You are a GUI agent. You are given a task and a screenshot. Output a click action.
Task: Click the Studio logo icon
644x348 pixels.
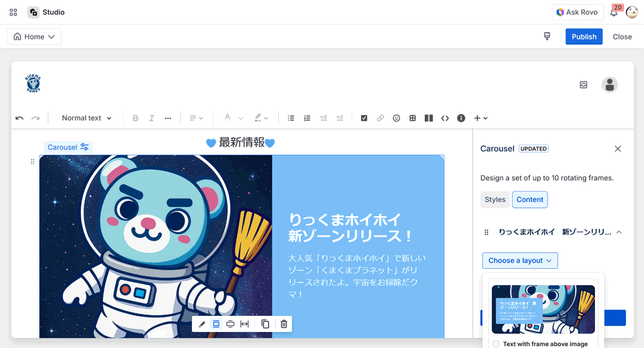pos(33,12)
